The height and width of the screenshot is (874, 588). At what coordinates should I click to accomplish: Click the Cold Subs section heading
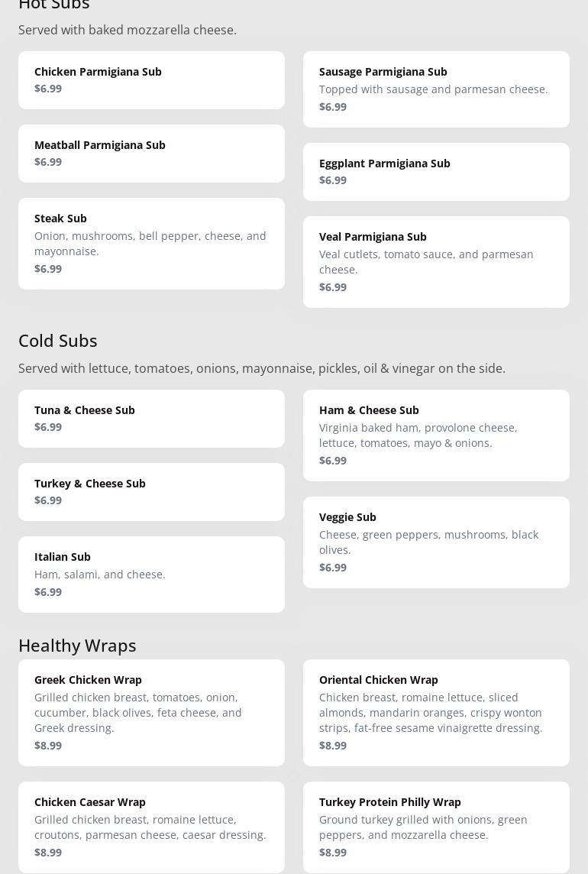(58, 341)
